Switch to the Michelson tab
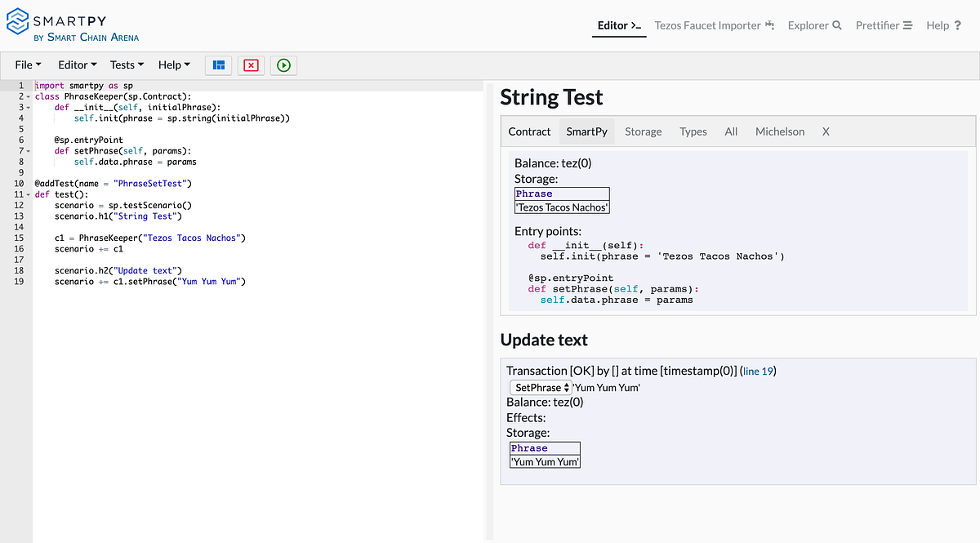The width and height of the screenshot is (980, 543). [x=779, y=131]
